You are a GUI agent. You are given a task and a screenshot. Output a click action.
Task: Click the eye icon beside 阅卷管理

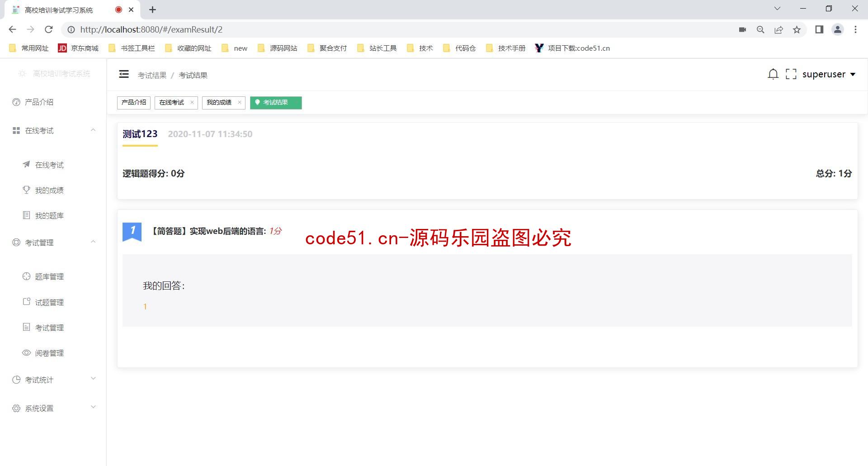click(27, 352)
